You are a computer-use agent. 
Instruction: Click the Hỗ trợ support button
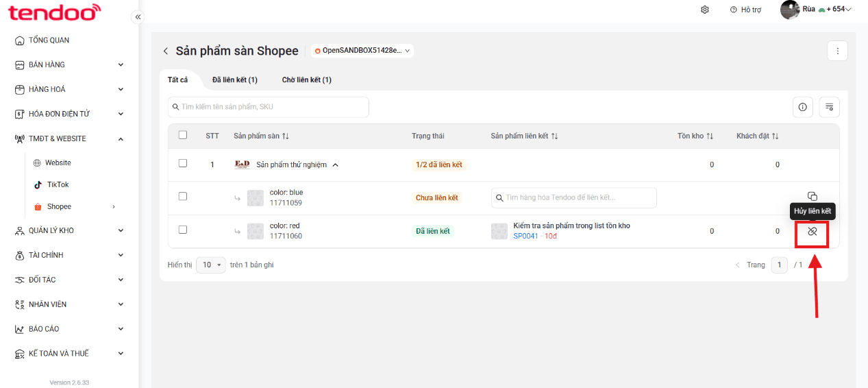point(746,10)
